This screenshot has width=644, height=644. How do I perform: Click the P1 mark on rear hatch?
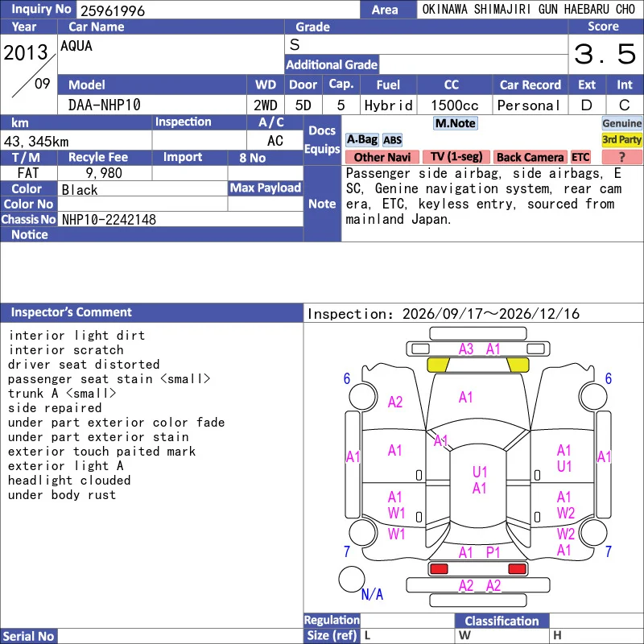[x=493, y=552]
